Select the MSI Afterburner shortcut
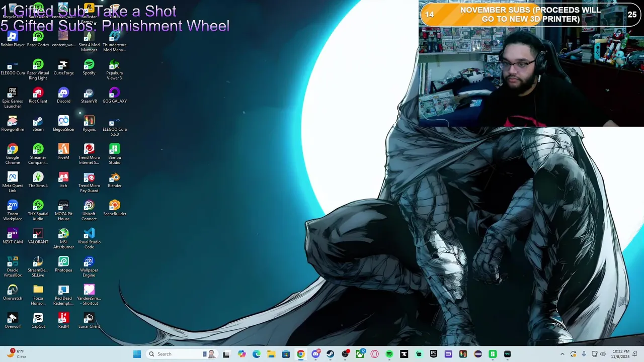 point(63,239)
